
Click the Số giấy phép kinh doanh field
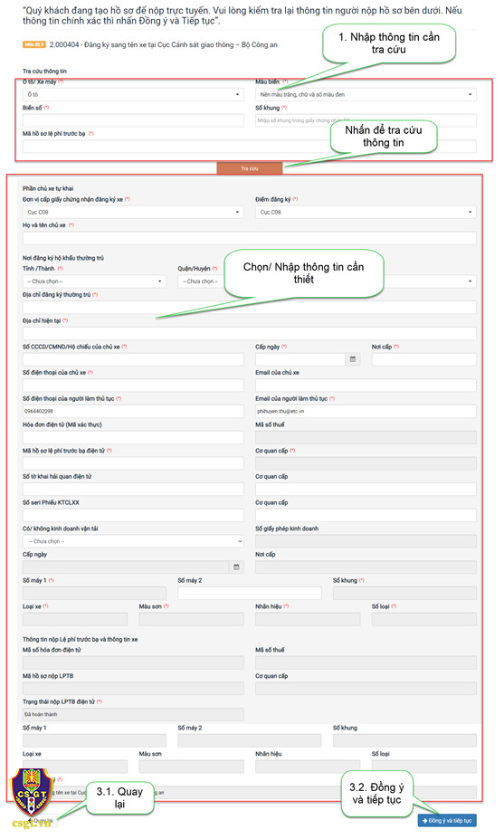click(x=366, y=541)
